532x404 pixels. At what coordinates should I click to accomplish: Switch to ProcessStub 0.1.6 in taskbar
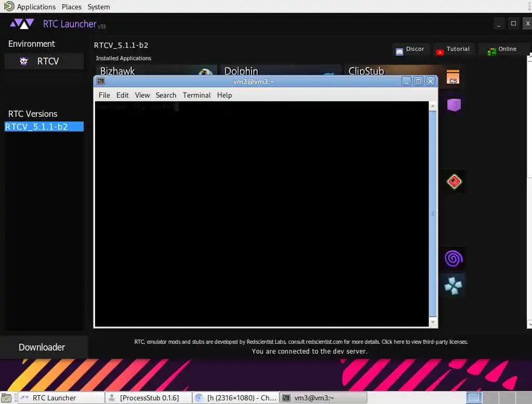(x=149, y=398)
